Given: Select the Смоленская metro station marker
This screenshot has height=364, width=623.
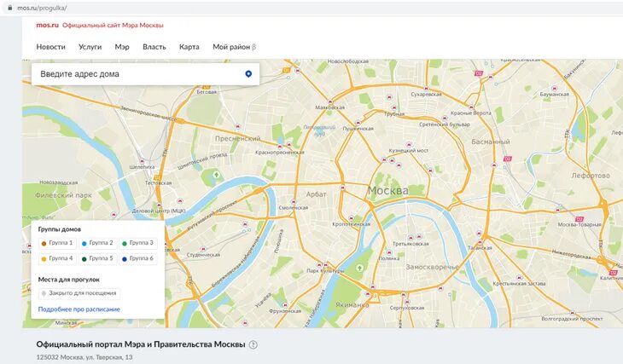Looking at the screenshot, I should 294,202.
